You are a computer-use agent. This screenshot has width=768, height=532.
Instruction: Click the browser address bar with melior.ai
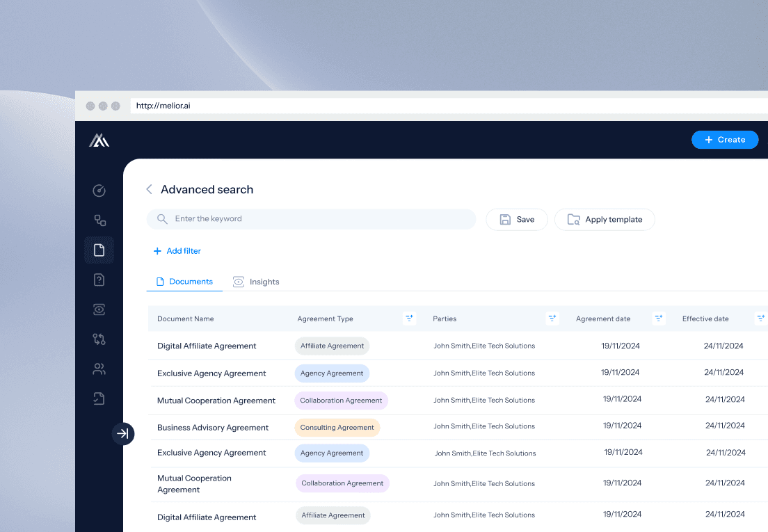click(449, 106)
